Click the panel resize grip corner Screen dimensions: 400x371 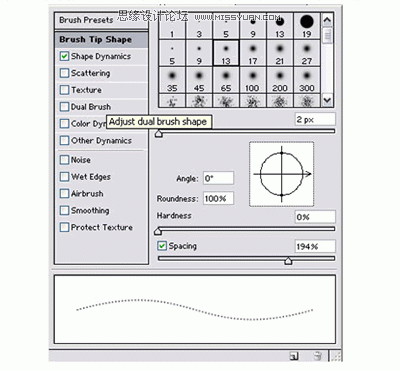337,356
